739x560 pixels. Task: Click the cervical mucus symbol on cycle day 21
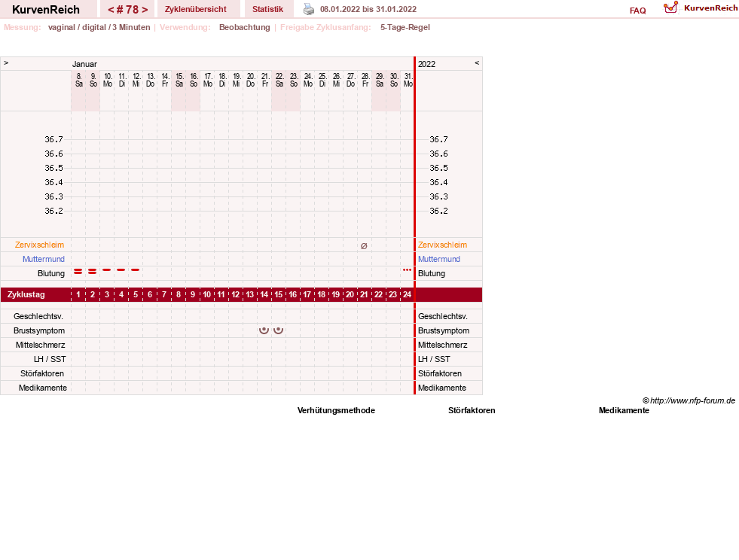[x=364, y=246]
